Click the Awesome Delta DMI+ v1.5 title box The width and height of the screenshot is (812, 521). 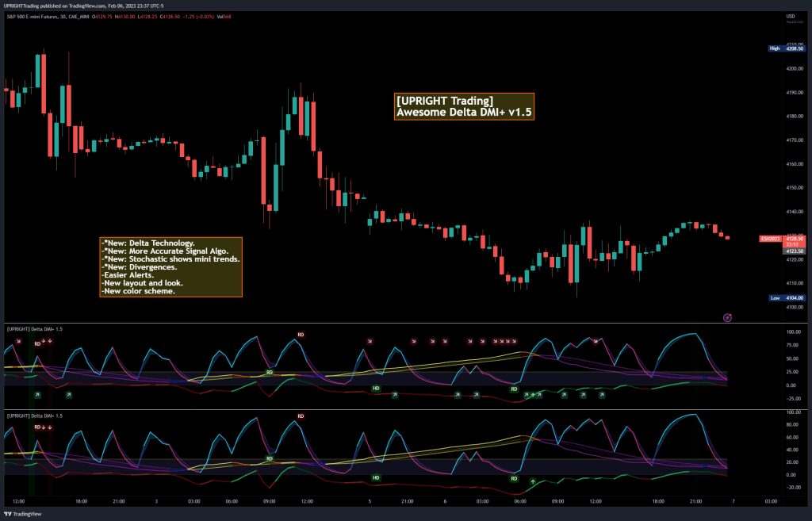(x=464, y=106)
